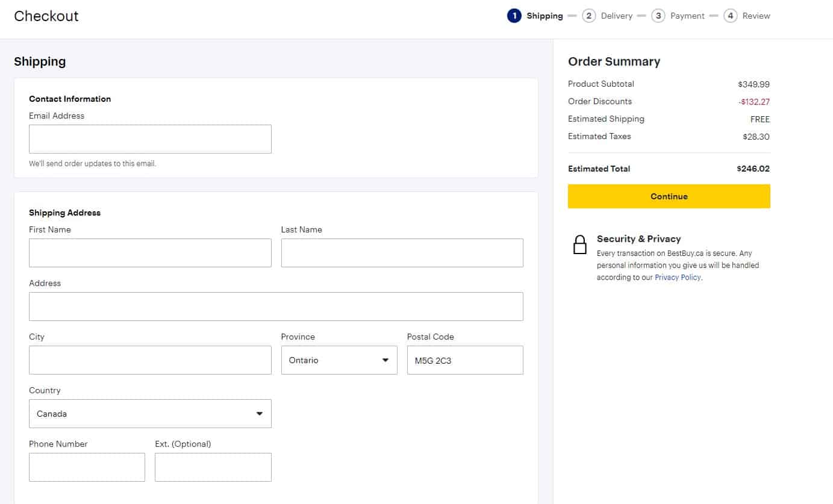This screenshot has height=504, width=833.
Task: Click step 4 Review circle icon
Action: [x=730, y=16]
